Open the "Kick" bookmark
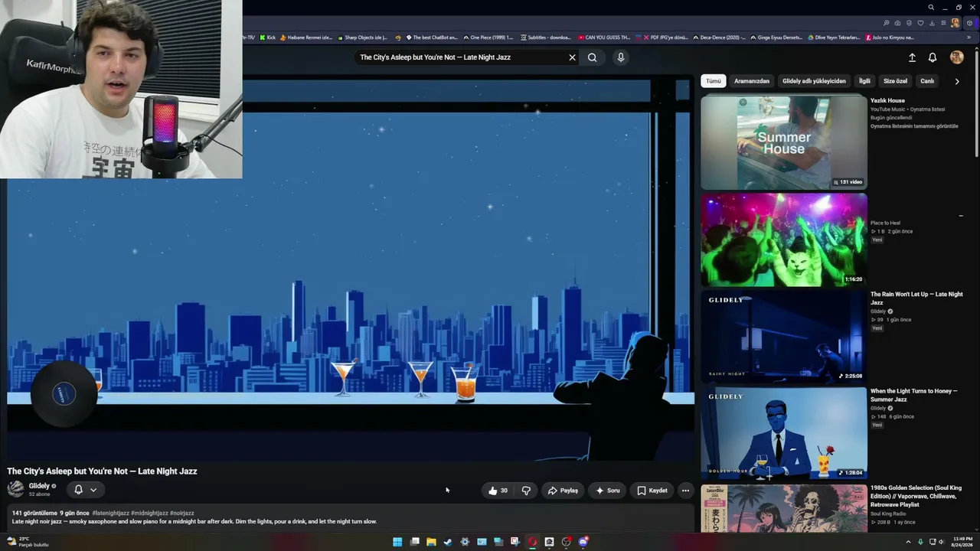Image resolution: width=980 pixels, height=551 pixels. (267, 37)
